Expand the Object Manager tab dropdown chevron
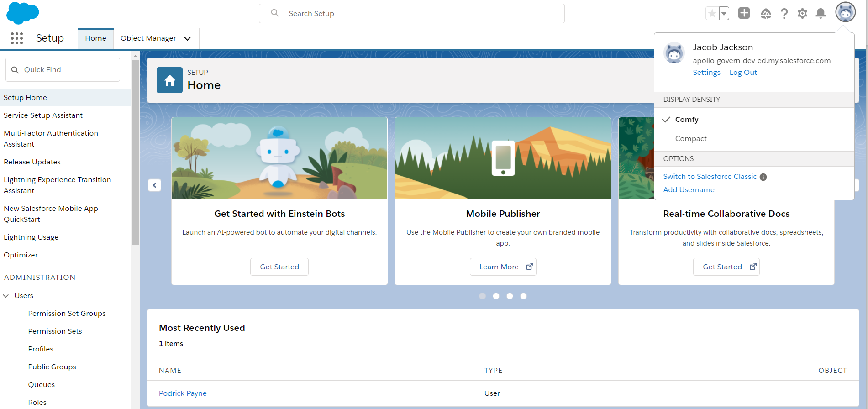Image resolution: width=868 pixels, height=409 pixels. tap(187, 39)
